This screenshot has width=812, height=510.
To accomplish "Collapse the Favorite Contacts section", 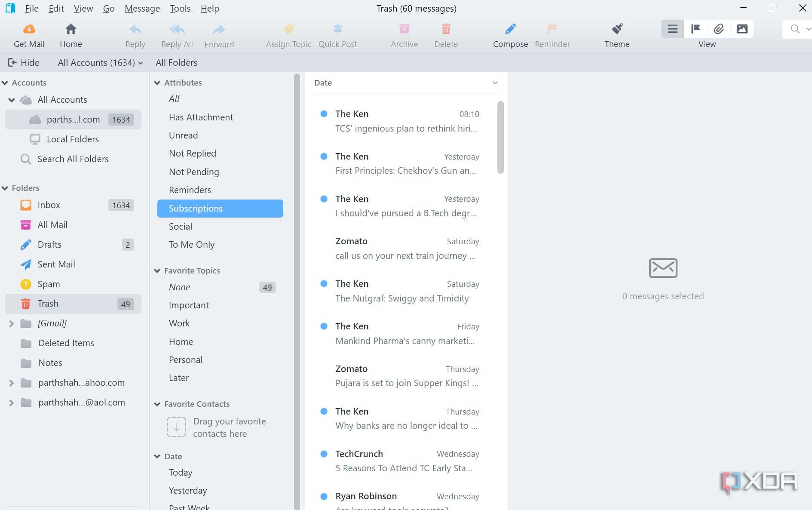I will [x=157, y=404].
